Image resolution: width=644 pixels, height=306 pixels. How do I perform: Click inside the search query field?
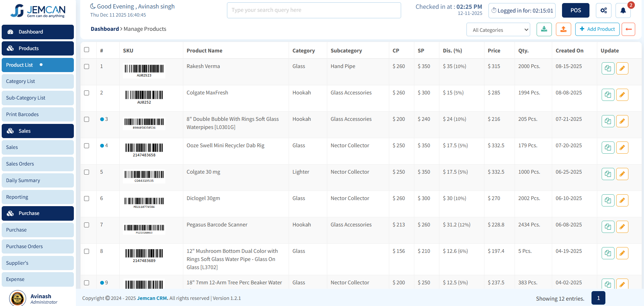click(x=314, y=10)
